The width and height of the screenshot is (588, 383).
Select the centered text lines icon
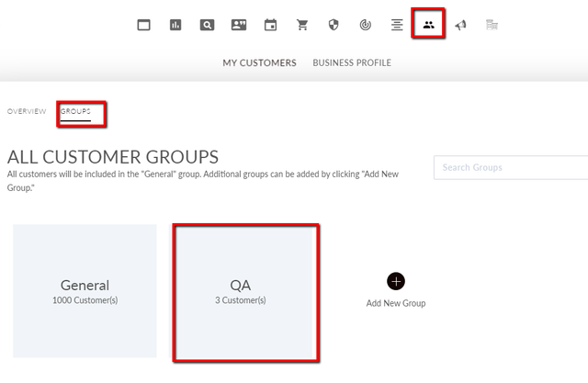(397, 25)
